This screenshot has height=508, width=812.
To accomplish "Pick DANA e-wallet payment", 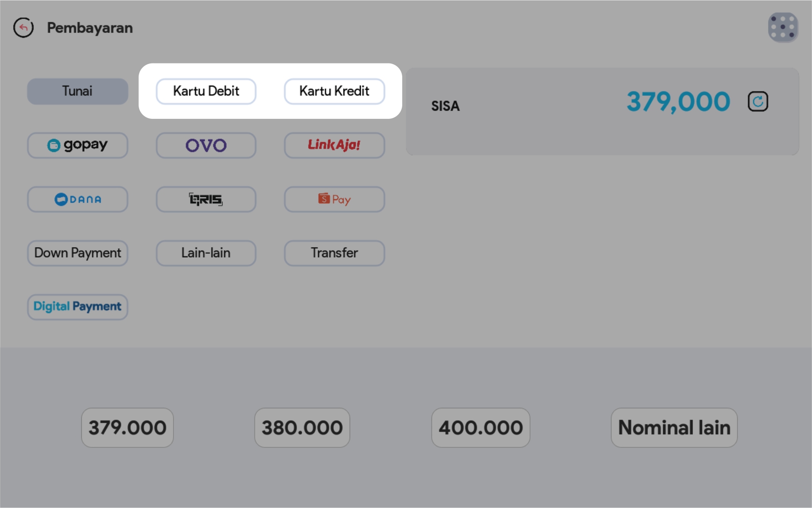I will [78, 199].
